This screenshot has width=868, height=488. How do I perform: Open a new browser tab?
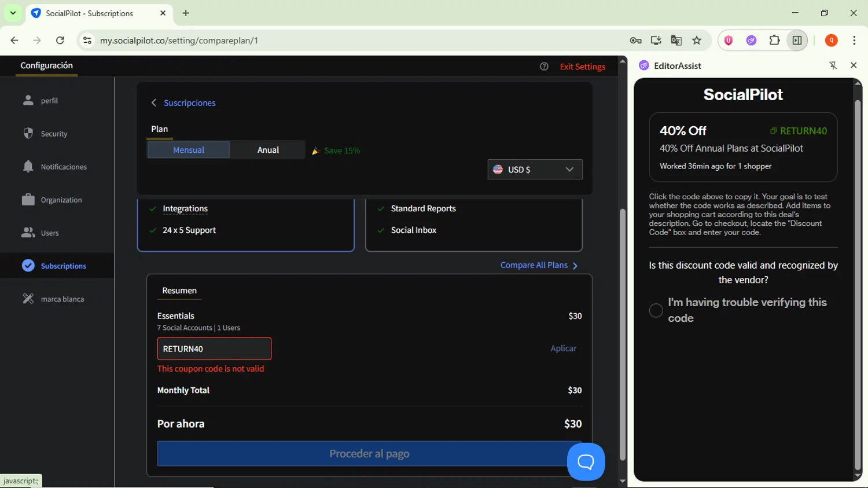186,13
